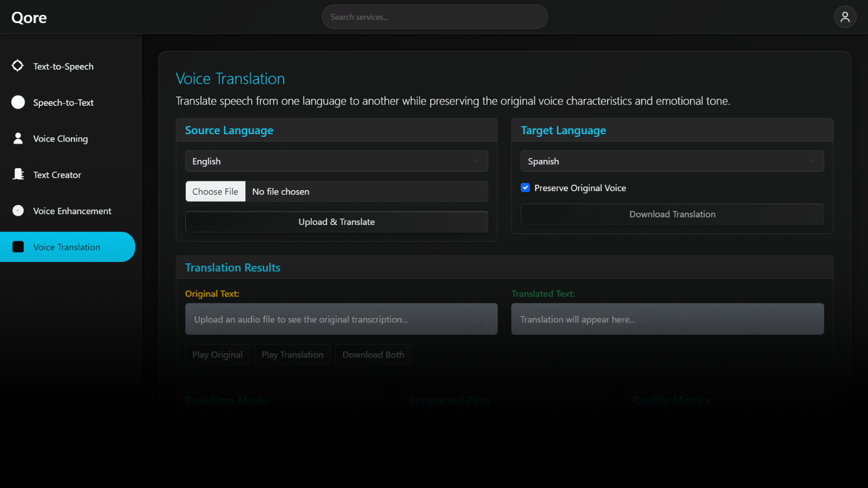Click the Voice Translation square icon
The width and height of the screenshot is (868, 488).
click(18, 247)
